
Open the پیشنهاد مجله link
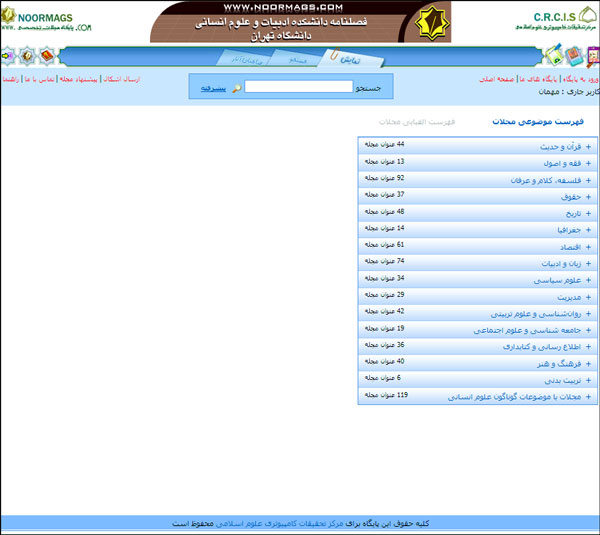78,79
